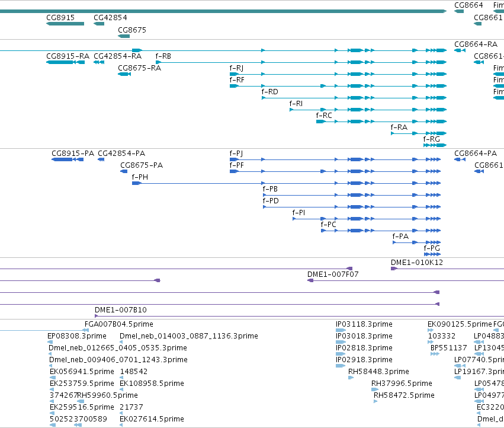This screenshot has width=504, height=428.
Task: Select protein f-PJ label
Action: pos(236,154)
